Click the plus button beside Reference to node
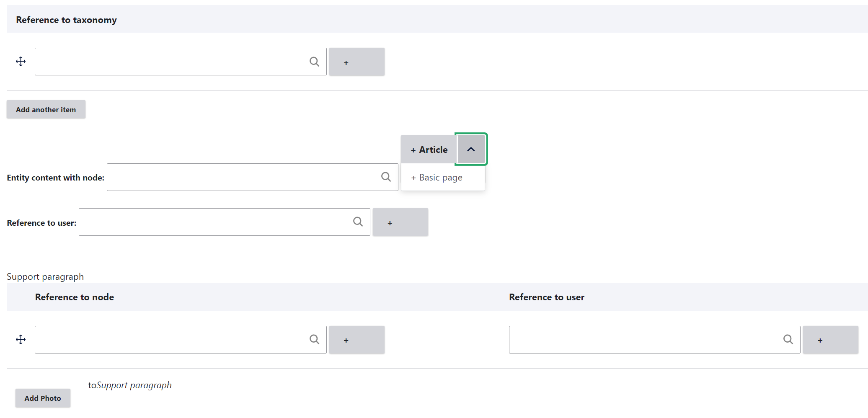The height and width of the screenshot is (418, 868). click(x=356, y=339)
